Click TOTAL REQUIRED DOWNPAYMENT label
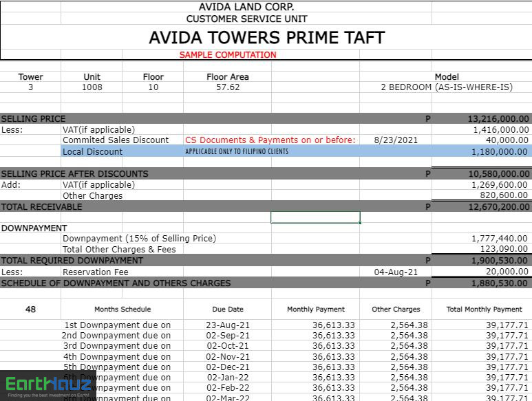532x401 pixels. (72, 260)
